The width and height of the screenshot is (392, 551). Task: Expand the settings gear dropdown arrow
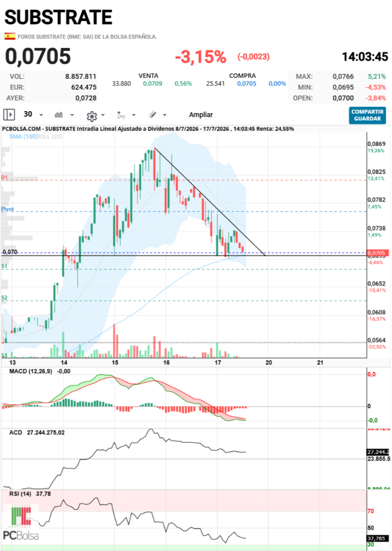(103, 115)
